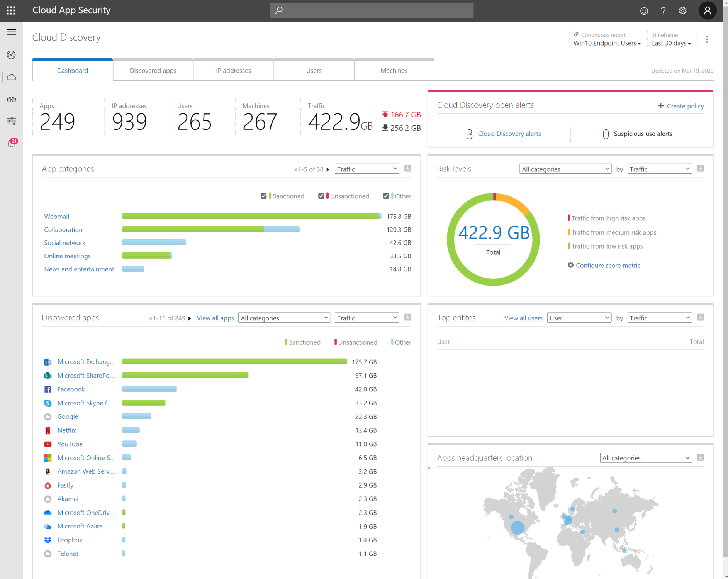728x579 pixels.
Task: Uncheck the Sanctioned checkbox in App categories
Action: (x=264, y=196)
